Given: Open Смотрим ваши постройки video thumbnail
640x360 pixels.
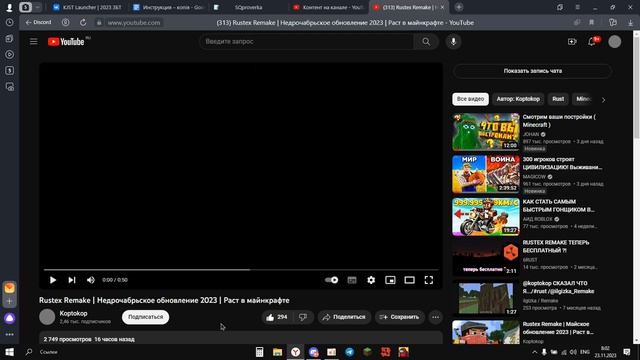Looking at the screenshot, I should pos(486,132).
